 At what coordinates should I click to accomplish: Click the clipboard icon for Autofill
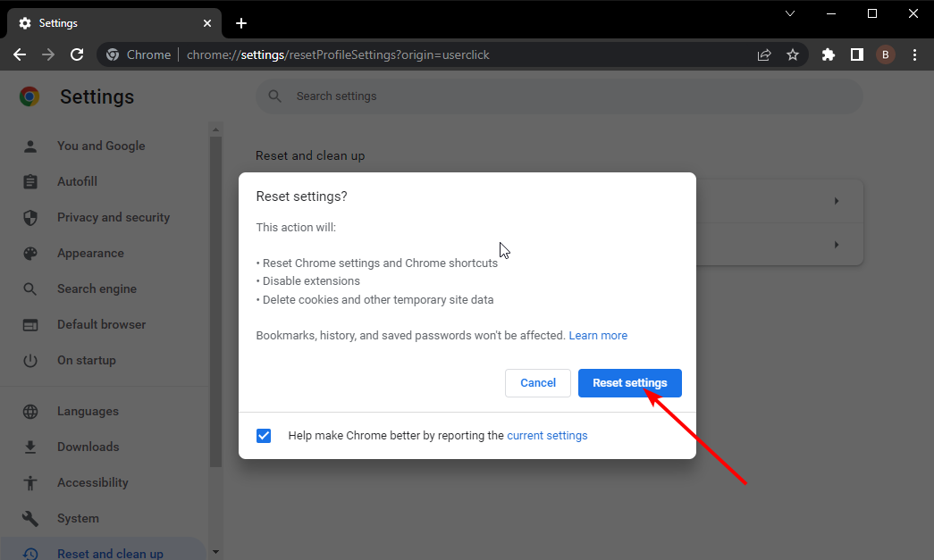click(30, 181)
